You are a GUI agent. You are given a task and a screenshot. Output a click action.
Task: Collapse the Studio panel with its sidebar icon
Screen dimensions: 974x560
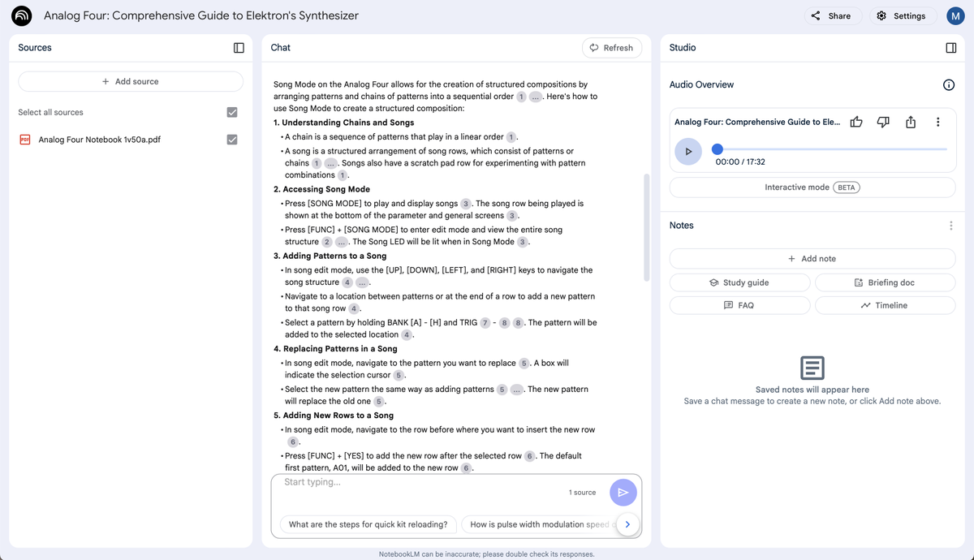click(x=951, y=48)
